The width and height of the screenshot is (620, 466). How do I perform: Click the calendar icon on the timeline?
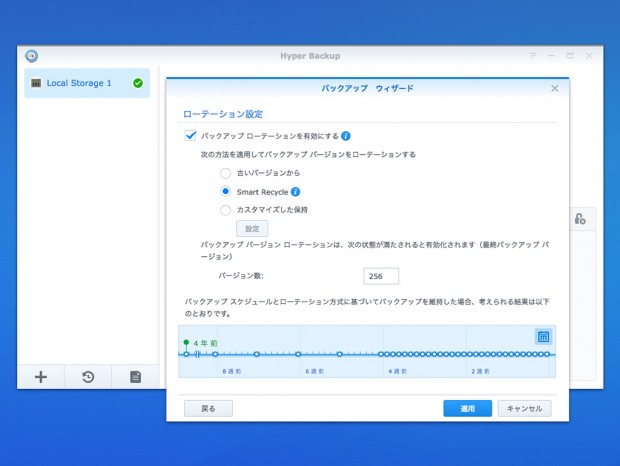tap(543, 336)
